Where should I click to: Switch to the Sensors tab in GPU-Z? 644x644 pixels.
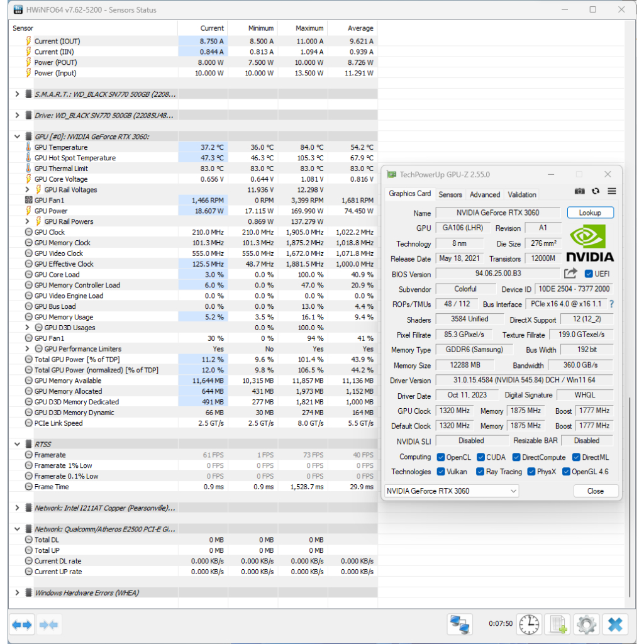(x=450, y=194)
